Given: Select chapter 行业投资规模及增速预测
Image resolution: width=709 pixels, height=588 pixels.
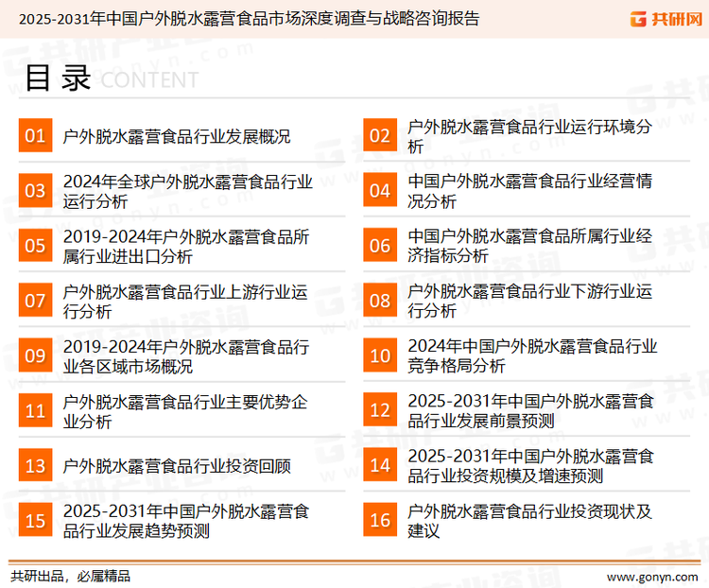Looking at the screenshot, I should pyautogui.click(x=530, y=466).
